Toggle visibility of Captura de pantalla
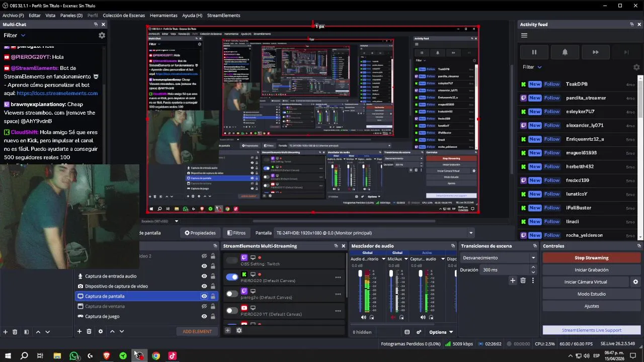This screenshot has width=644, height=362. pyautogui.click(x=204, y=296)
